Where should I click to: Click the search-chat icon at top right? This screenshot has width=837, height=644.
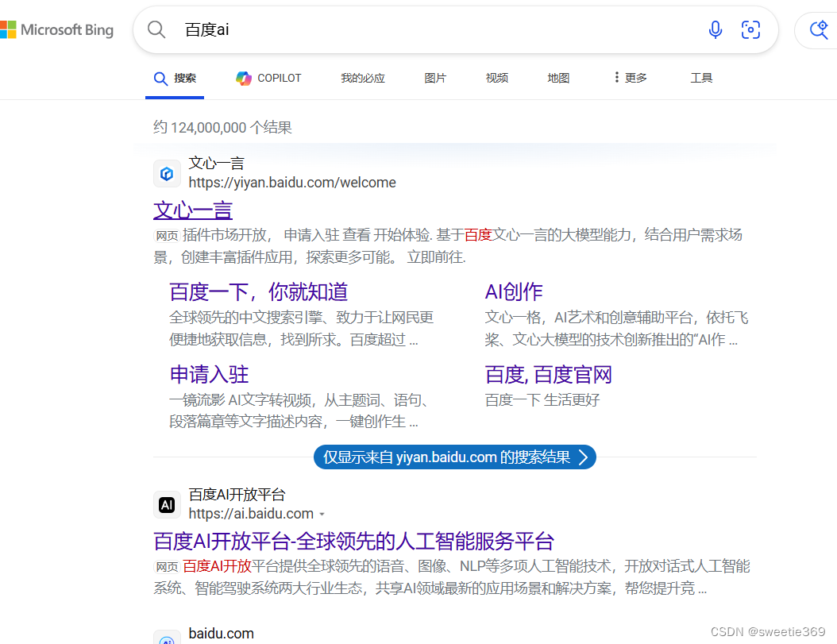coord(819,29)
